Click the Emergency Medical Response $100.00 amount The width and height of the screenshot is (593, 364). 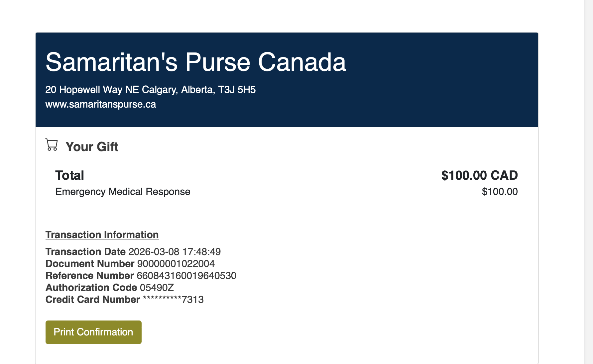tap(500, 192)
